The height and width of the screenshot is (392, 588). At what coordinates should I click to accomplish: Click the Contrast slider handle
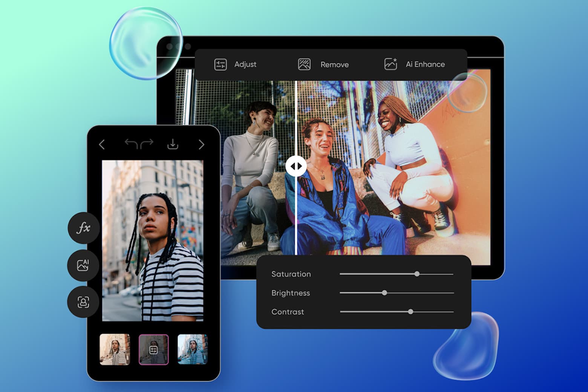pyautogui.click(x=410, y=312)
